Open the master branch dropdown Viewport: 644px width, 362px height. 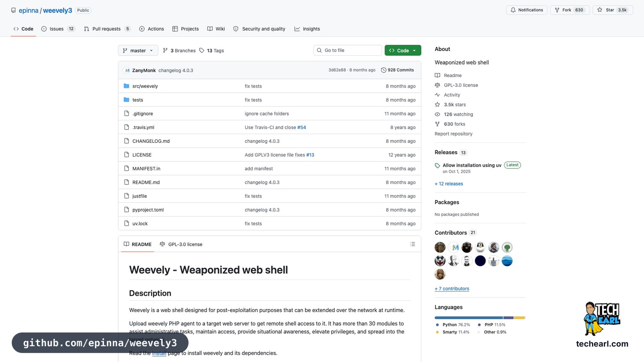tap(138, 50)
